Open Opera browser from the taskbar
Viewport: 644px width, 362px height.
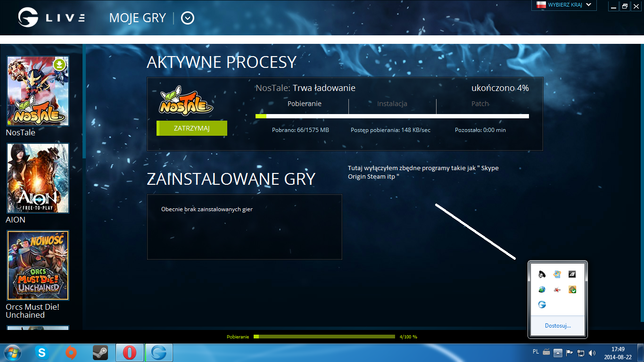click(130, 353)
